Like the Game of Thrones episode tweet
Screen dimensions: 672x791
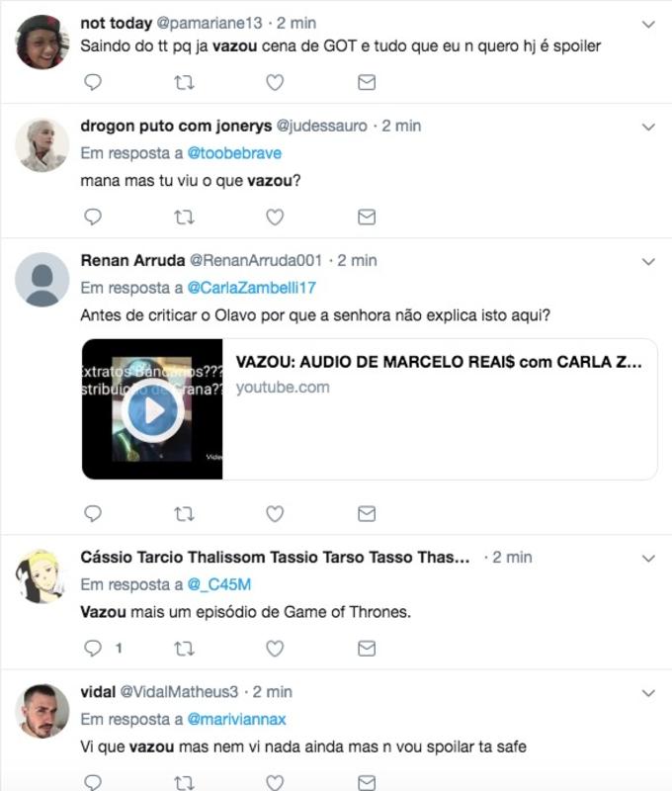point(275,649)
